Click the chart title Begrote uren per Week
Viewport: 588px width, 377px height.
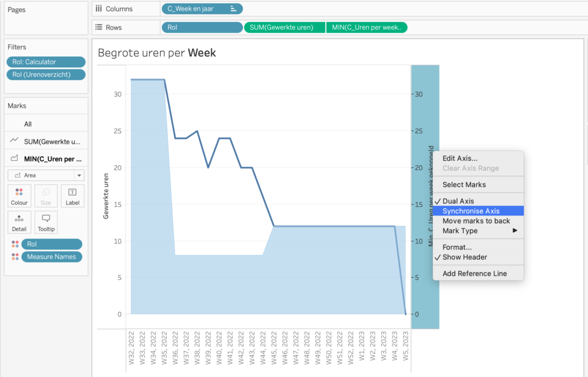[157, 53]
